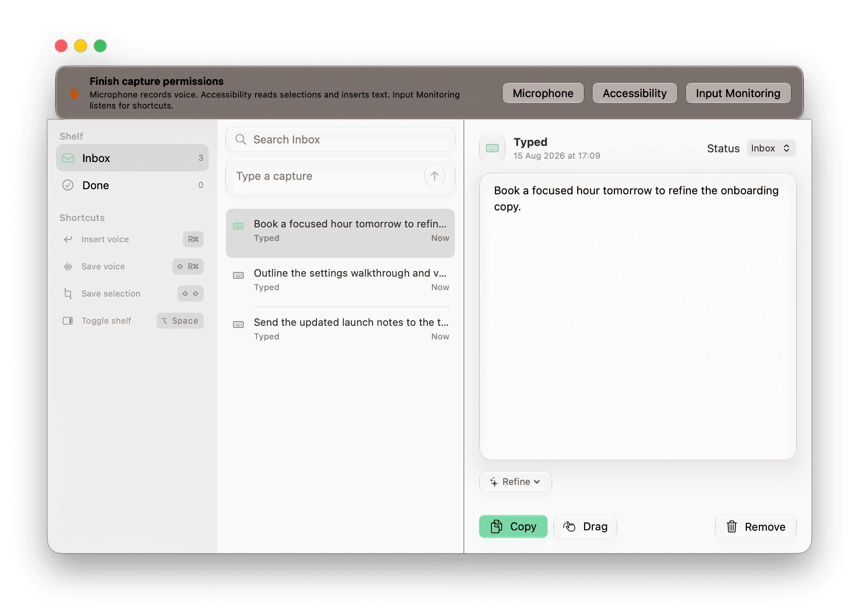Click the Toggle shelf Space shortcut badge
This screenshot has width=859, height=616.
180,321
